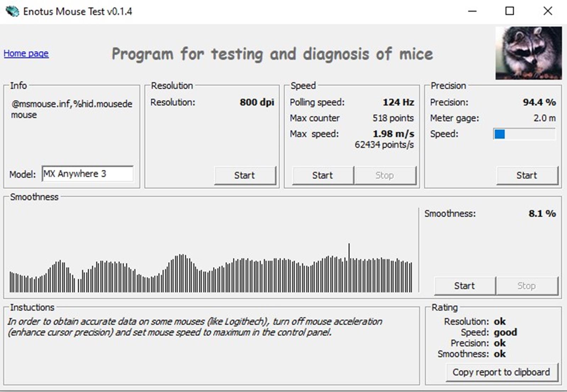Click the 8.1 % smoothness value
The width and height of the screenshot is (567, 392).
click(542, 214)
